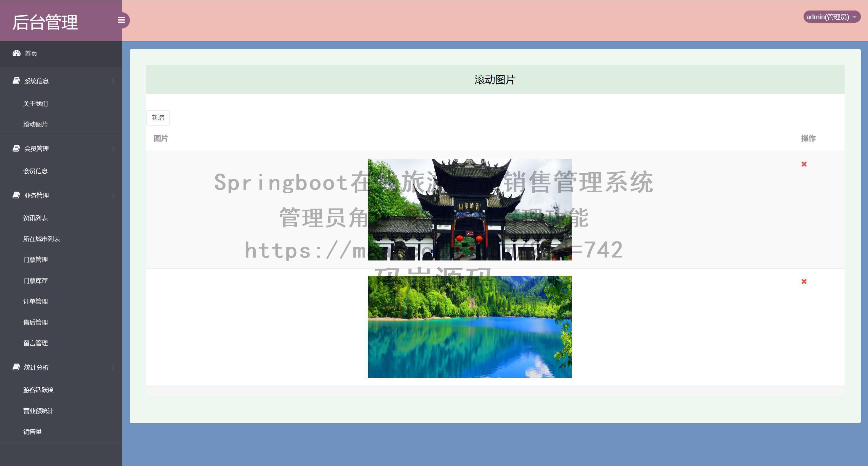Screen dimensions: 868x466
Task: Click the 滚动图片 panel heading
Action: pyautogui.click(x=495, y=80)
